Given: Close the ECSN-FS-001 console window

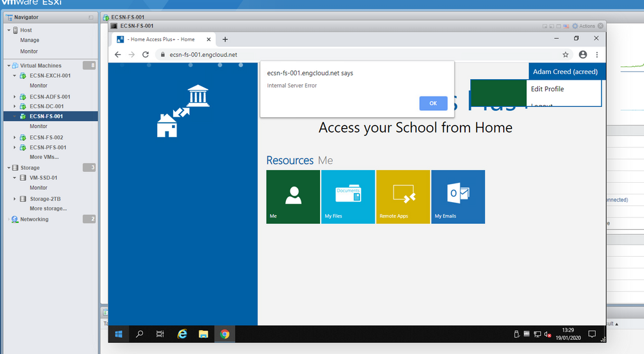Looking at the screenshot, I should click(600, 26).
